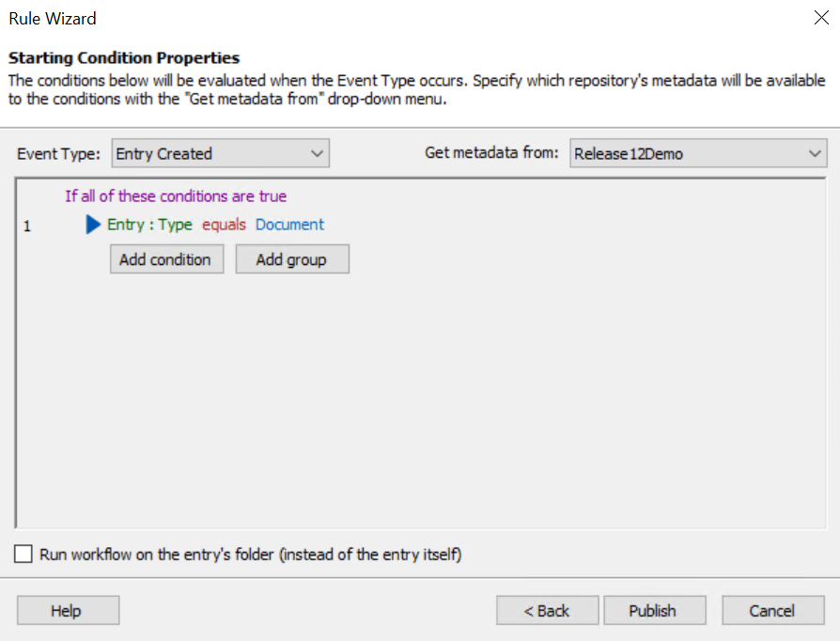Viewport: 840px width, 641px height.
Task: Click 'If all of these conditions are true'
Action: click(176, 196)
